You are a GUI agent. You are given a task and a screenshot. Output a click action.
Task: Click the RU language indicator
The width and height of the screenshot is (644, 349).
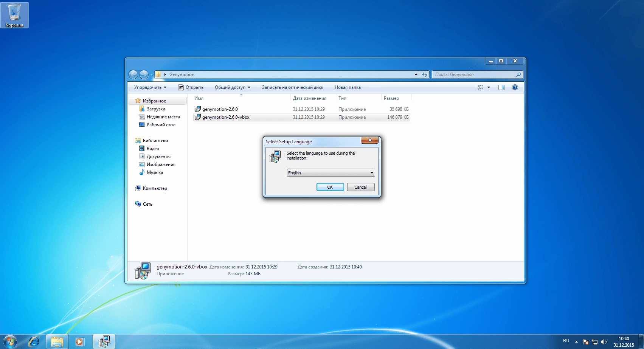[x=566, y=341]
